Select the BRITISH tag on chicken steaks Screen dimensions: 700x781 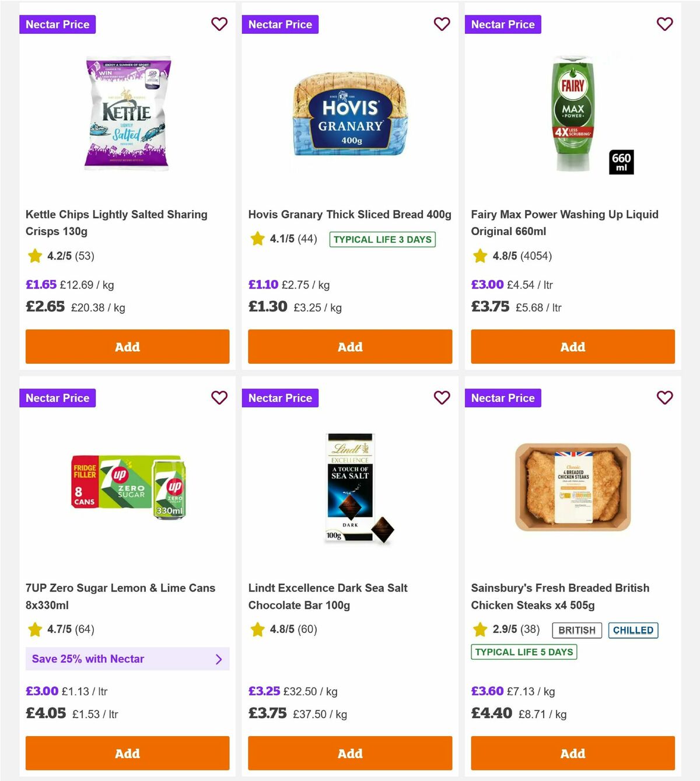[x=576, y=630]
